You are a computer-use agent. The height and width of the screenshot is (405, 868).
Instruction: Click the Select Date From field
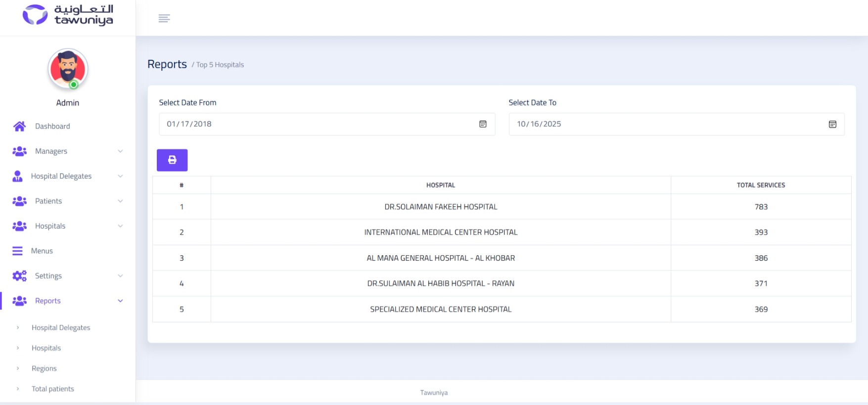coord(317,124)
